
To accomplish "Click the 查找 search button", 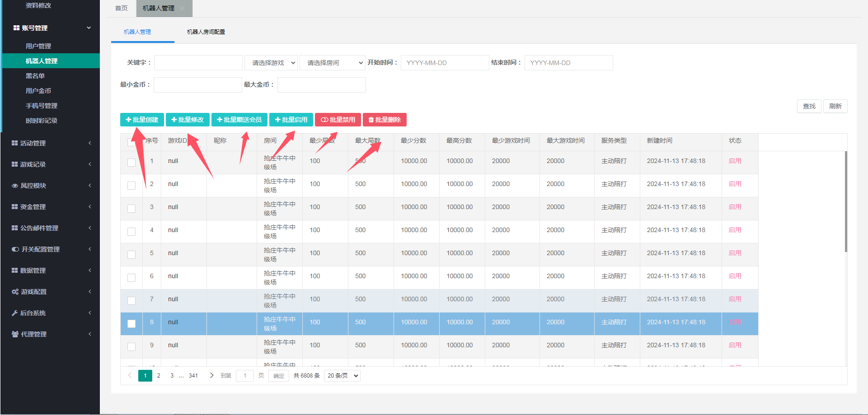I will click(x=809, y=106).
